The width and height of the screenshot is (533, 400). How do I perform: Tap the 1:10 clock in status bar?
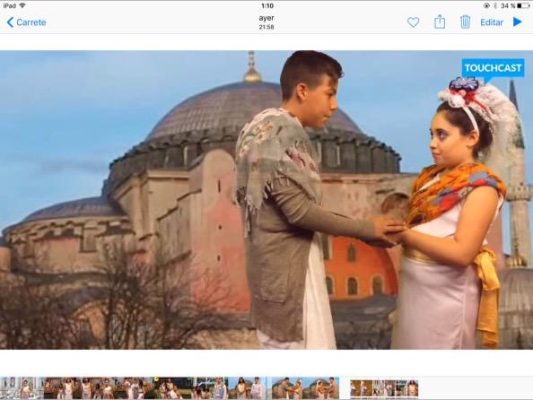click(268, 6)
